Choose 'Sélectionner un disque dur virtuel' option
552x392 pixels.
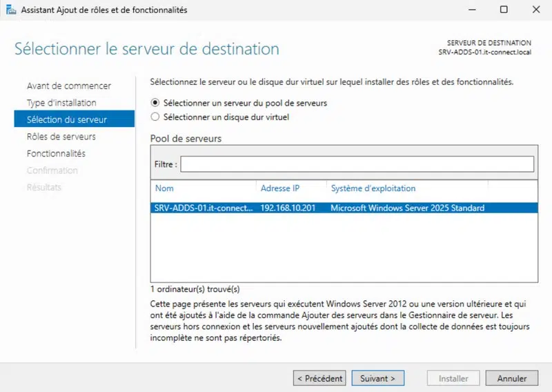point(155,117)
